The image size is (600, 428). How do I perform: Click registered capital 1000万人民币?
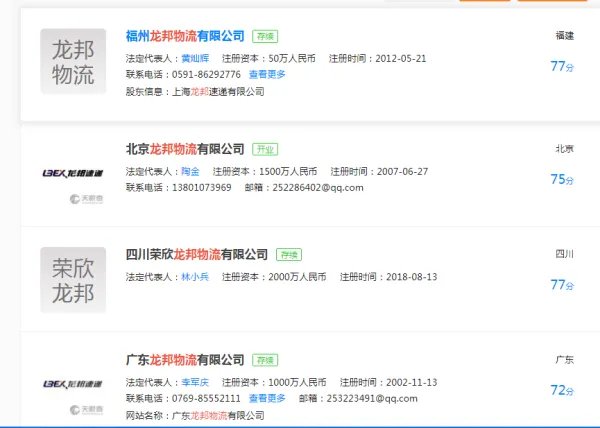[x=297, y=382]
